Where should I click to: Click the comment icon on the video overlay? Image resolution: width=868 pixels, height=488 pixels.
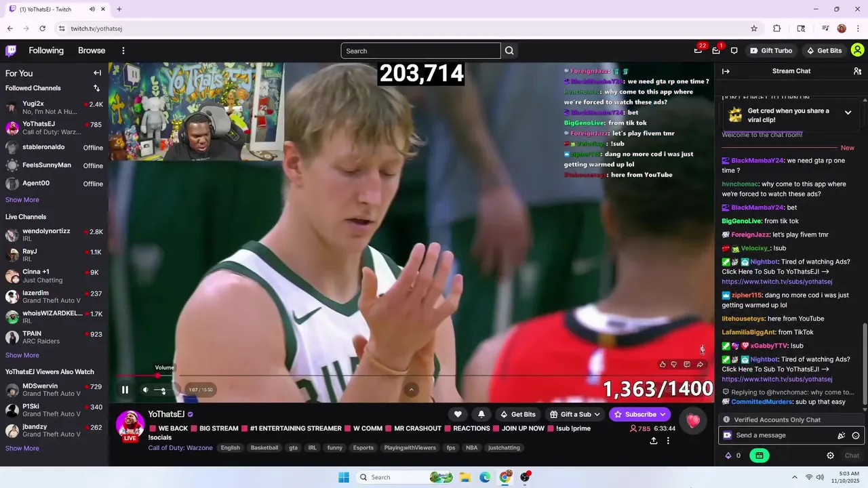pyautogui.click(x=687, y=364)
